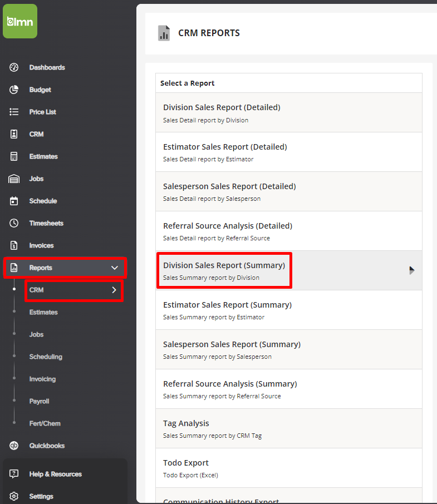Viewport: 437px width, 504px height.
Task: Click the Help & Resources chat icon
Action: (14, 474)
